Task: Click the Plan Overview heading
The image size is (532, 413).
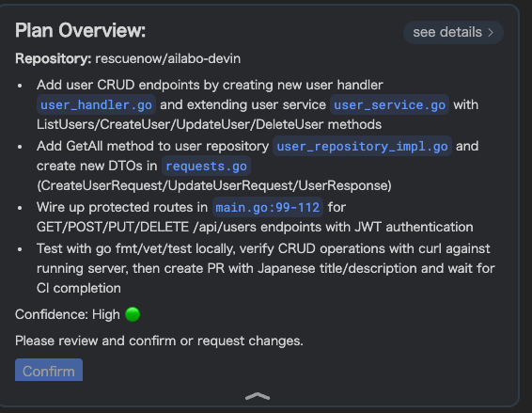Action: point(81,30)
